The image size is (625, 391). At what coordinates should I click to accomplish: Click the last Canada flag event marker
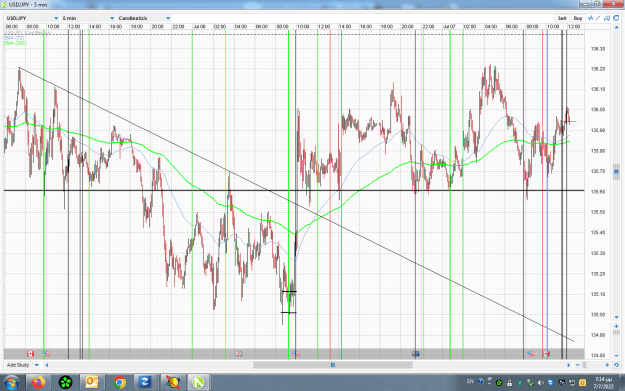(x=546, y=354)
